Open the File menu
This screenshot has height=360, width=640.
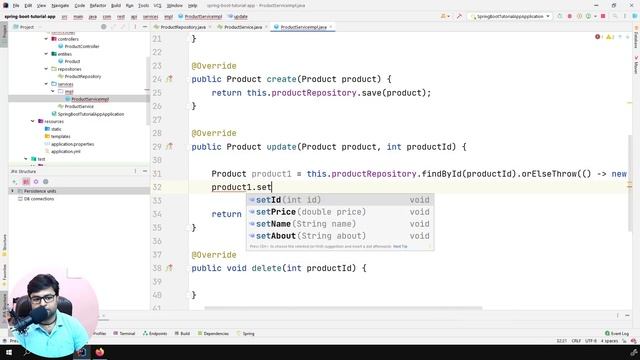pos(16,6)
